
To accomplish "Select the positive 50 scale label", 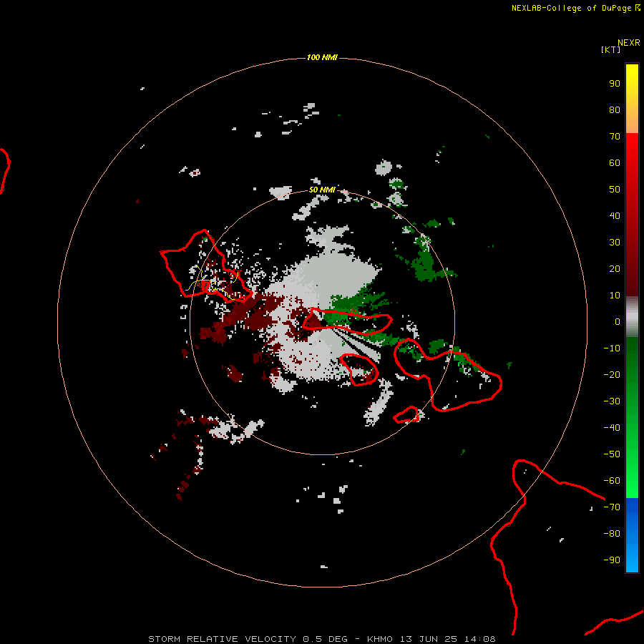I will pyautogui.click(x=615, y=190).
